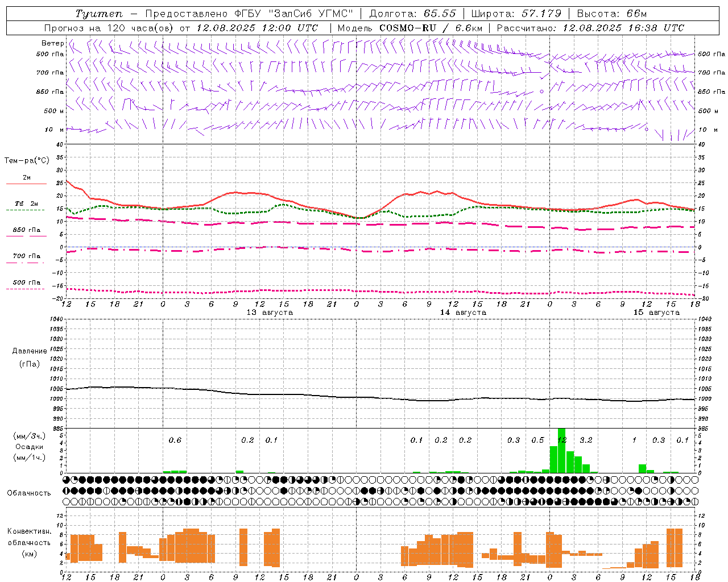Click the "Td 2м" dew point legend entry
The image size is (728, 582).
pos(26,203)
